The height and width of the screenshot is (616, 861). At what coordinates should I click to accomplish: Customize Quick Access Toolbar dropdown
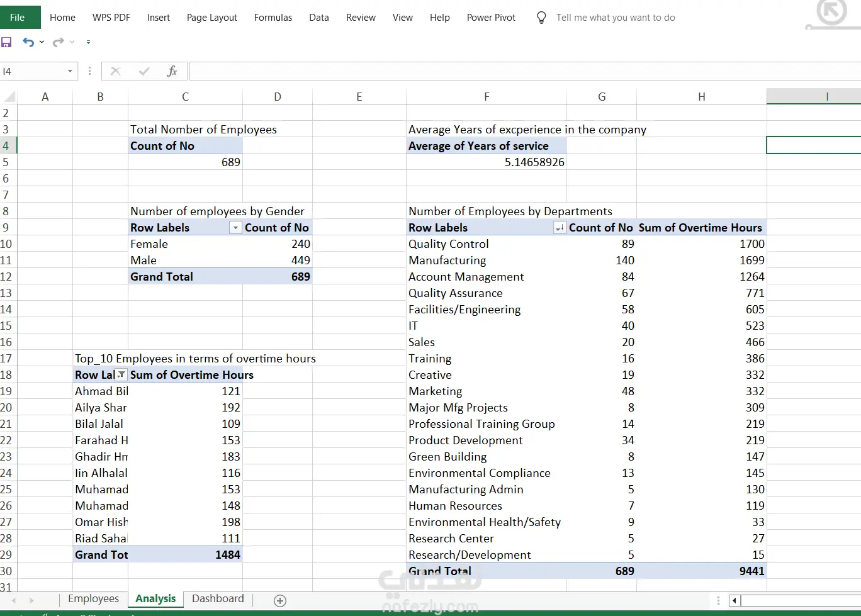(88, 42)
